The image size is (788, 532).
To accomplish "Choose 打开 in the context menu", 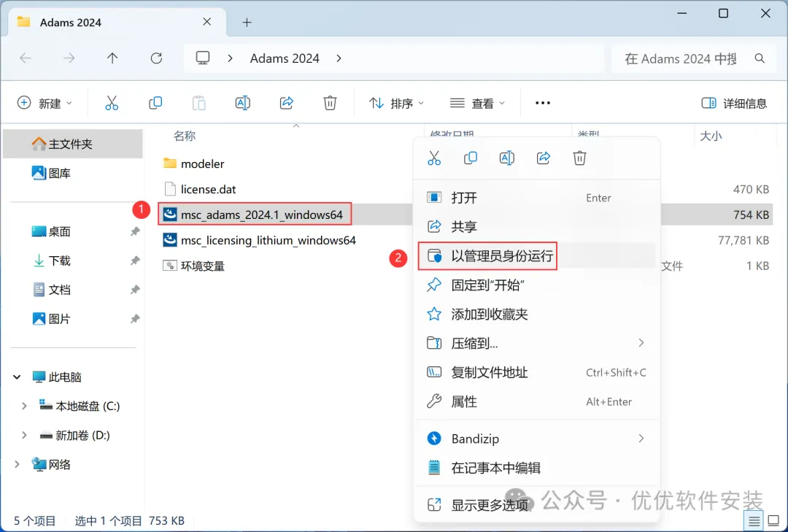I will pos(536,198).
